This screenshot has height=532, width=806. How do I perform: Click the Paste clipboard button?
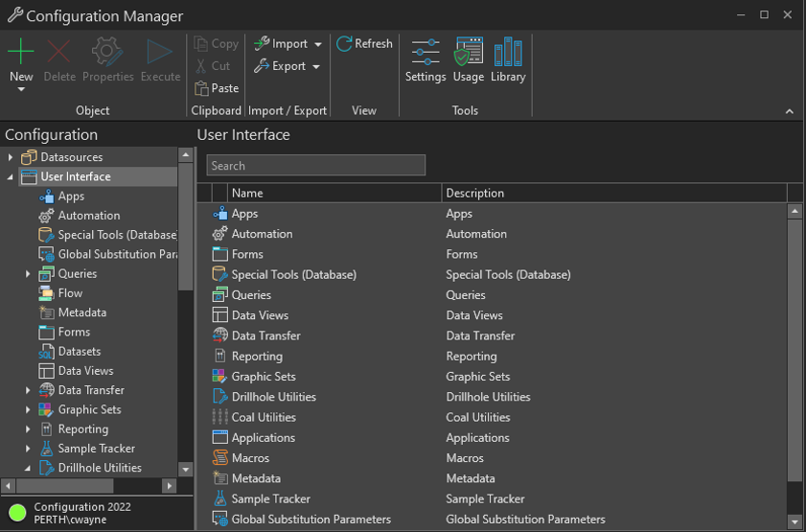point(217,88)
